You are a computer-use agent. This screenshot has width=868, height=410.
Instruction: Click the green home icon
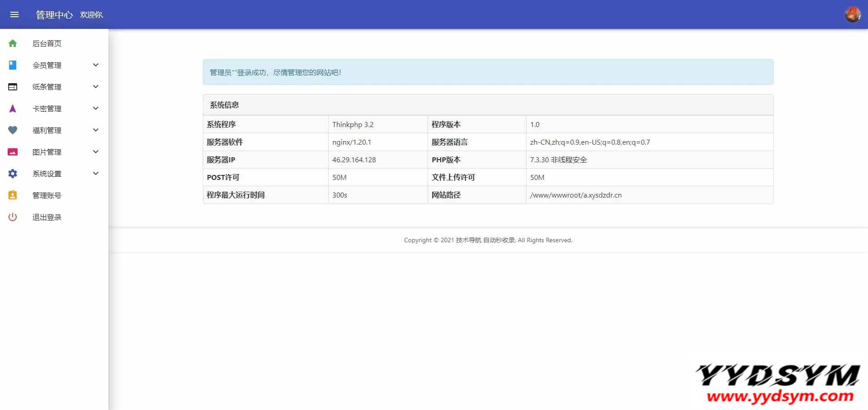pos(13,43)
